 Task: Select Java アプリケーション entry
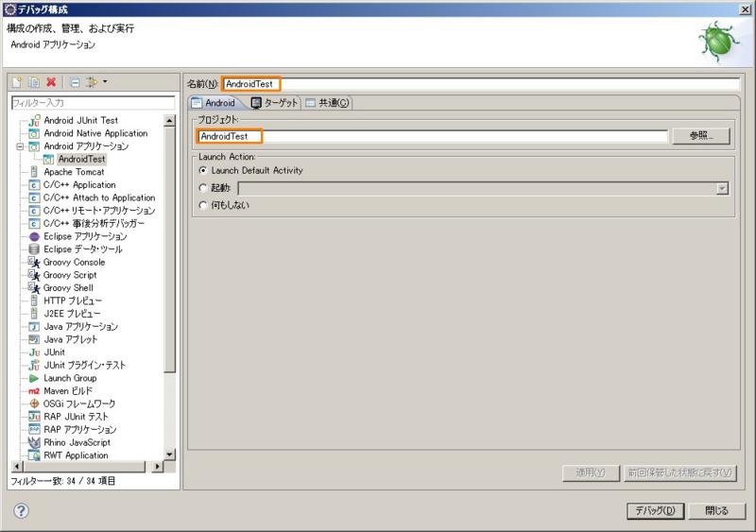pyautogui.click(x=80, y=327)
